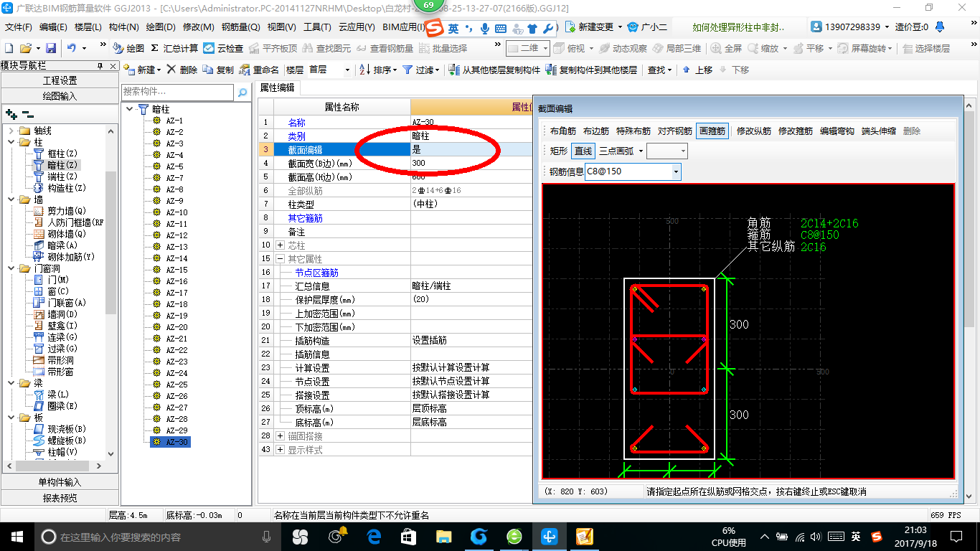Start the 云检查 cloud check
This screenshot has width=980, height=551.
[x=223, y=48]
